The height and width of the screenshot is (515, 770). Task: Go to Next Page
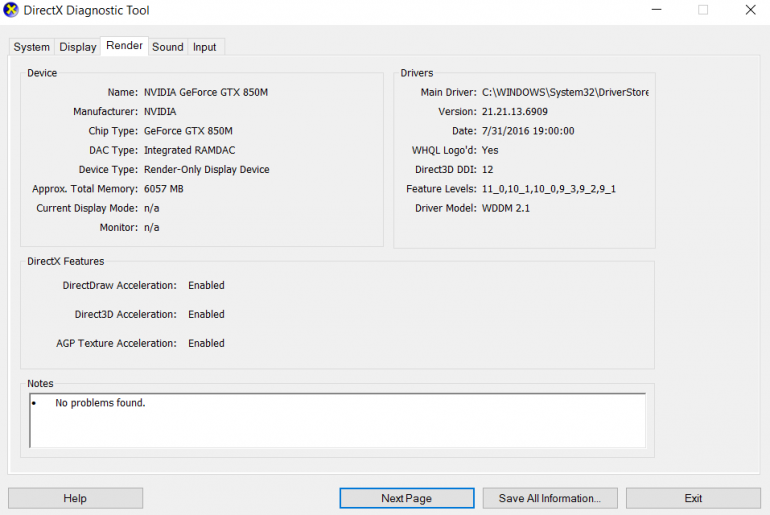(x=407, y=498)
